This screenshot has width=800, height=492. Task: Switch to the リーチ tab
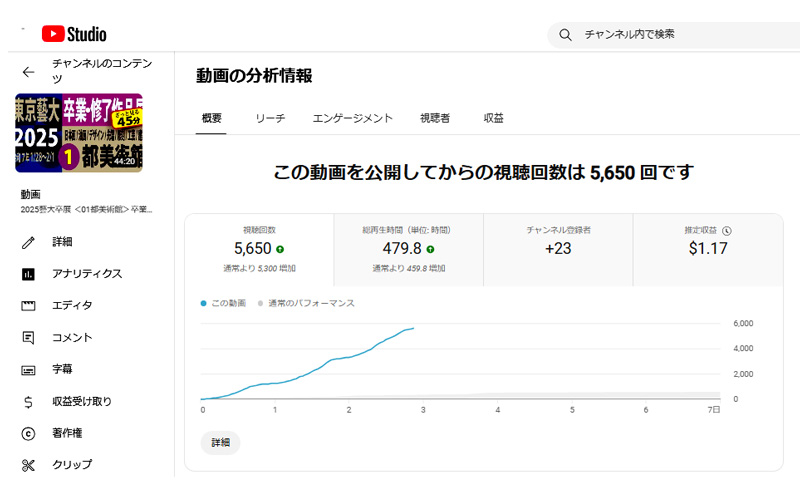[270, 118]
